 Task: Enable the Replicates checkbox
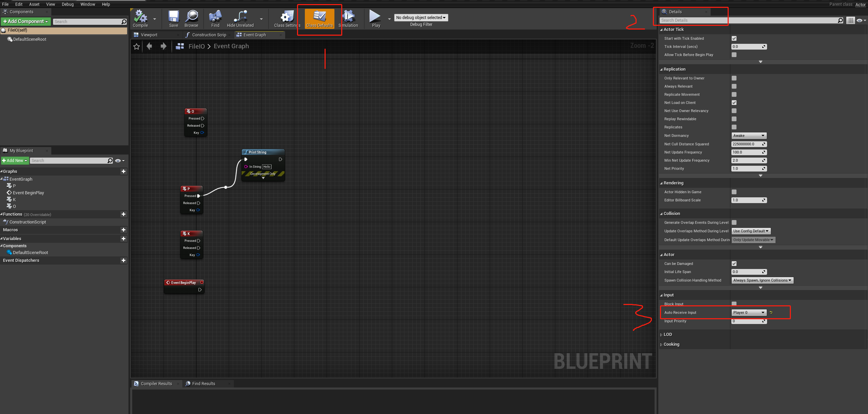tap(734, 127)
